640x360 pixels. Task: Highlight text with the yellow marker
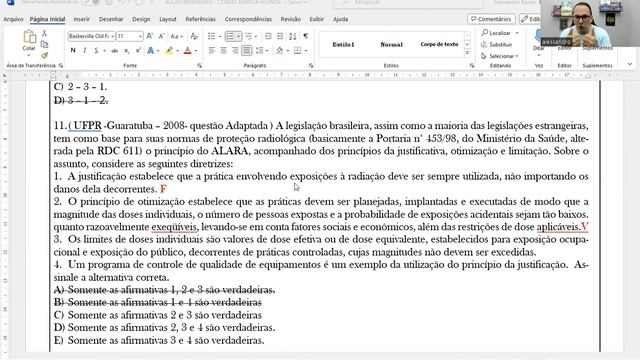click(169, 51)
